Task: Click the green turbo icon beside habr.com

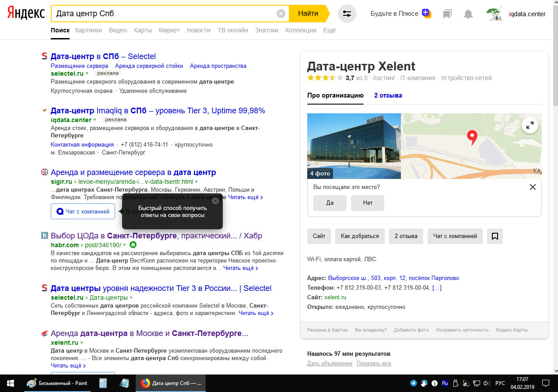Action: point(133,245)
